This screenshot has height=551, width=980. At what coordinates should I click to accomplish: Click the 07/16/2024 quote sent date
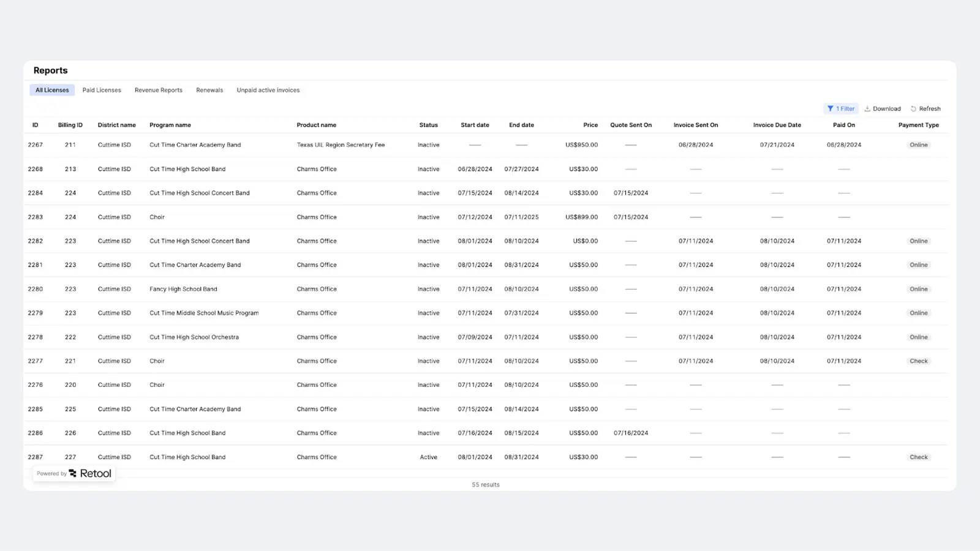click(631, 433)
